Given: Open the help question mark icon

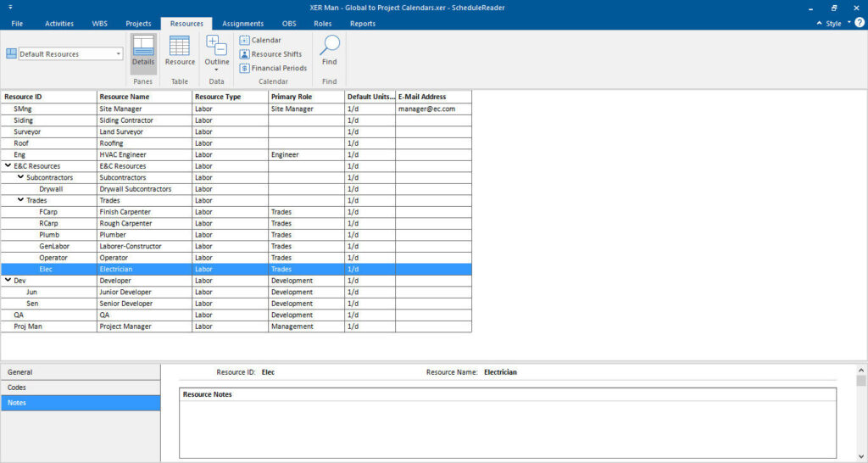Looking at the screenshot, I should point(860,23).
